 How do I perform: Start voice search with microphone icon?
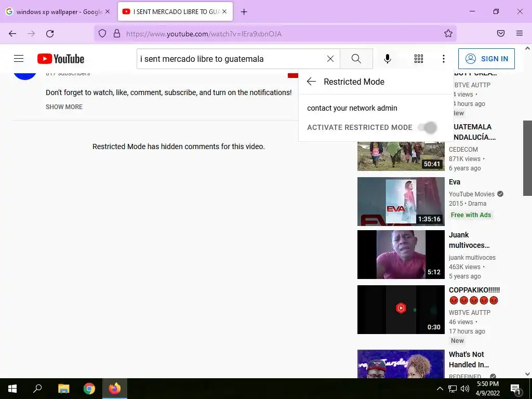tap(388, 59)
